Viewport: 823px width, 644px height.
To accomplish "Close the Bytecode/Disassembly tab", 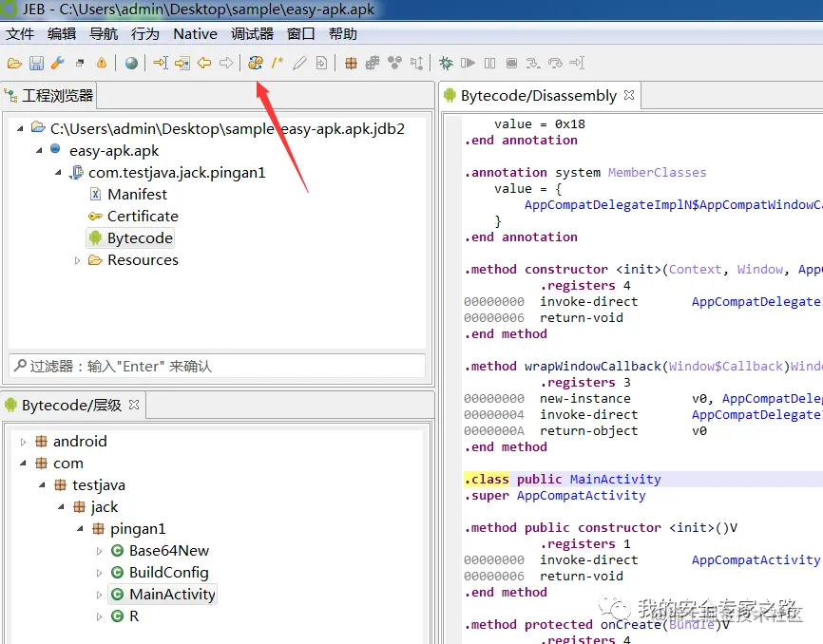I will [x=629, y=95].
